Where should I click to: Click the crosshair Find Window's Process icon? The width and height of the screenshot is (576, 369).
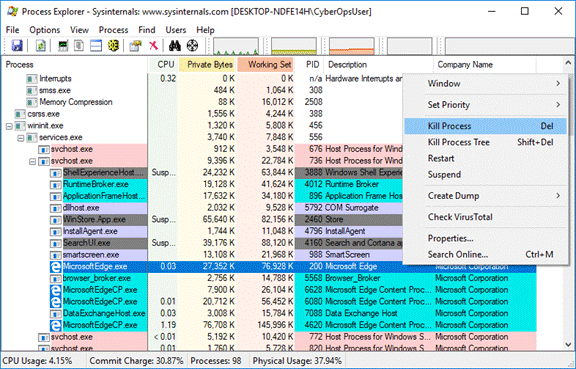coord(192,46)
